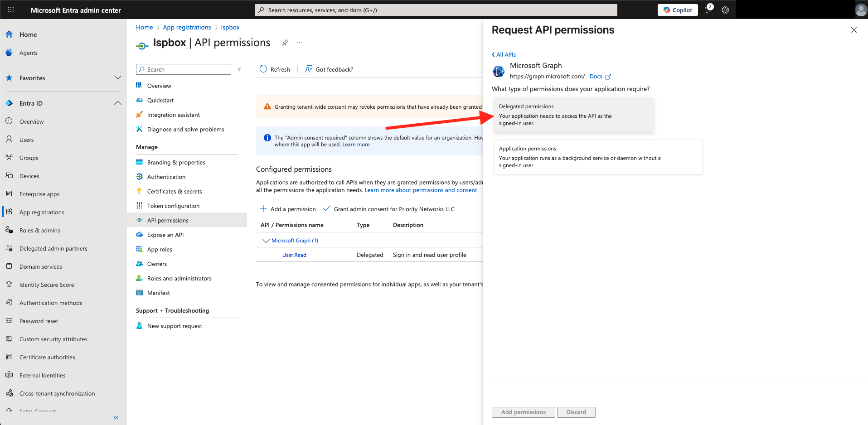Open the app launcher waffle icon
This screenshot has width=868, height=425.
click(11, 10)
